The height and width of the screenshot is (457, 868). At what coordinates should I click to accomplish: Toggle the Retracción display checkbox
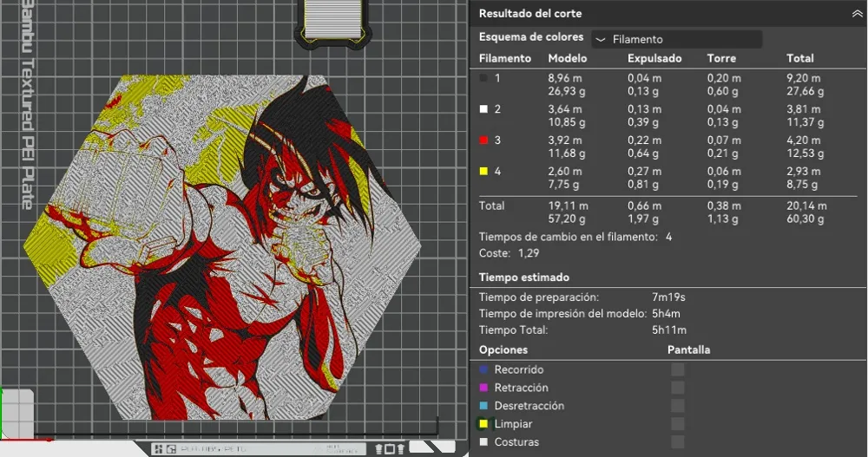[678, 388]
